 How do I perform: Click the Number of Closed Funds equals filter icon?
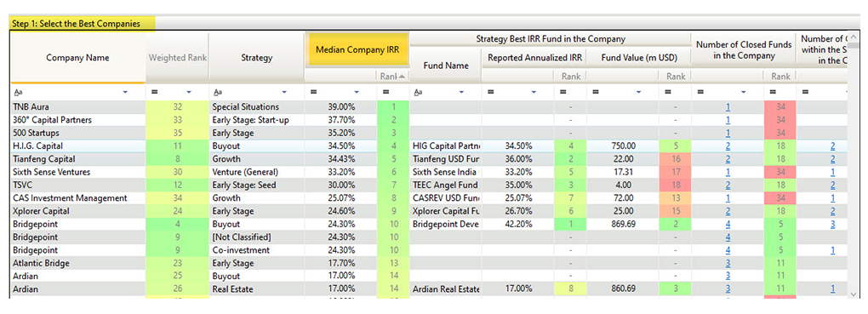tap(700, 92)
